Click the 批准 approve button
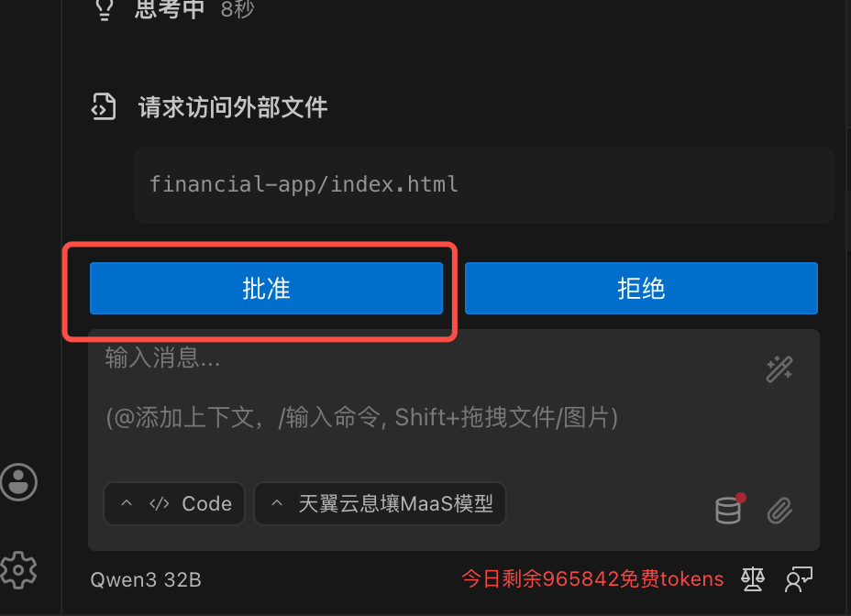The width and height of the screenshot is (851, 616). (x=266, y=288)
